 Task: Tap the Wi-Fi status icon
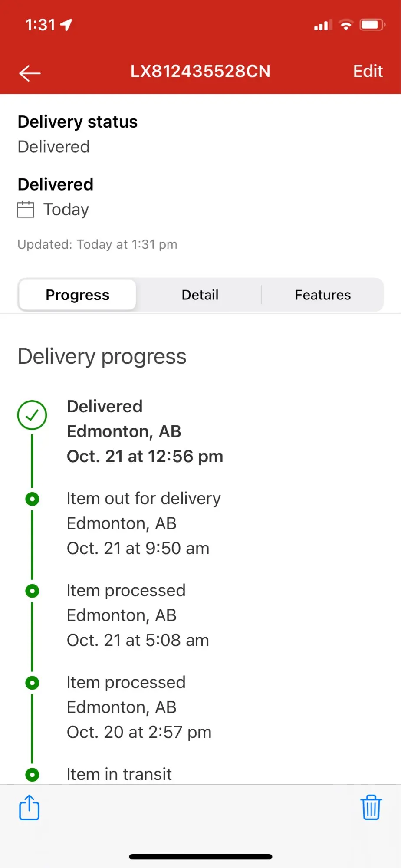coord(346,25)
